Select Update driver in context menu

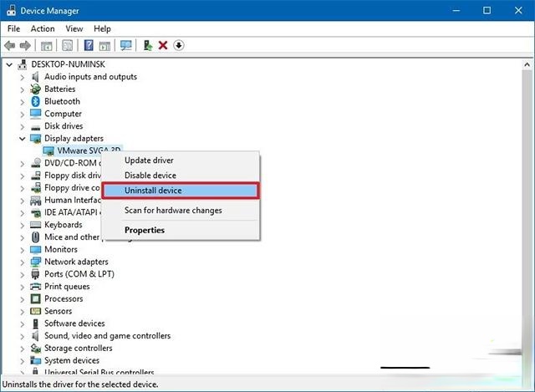click(x=149, y=160)
